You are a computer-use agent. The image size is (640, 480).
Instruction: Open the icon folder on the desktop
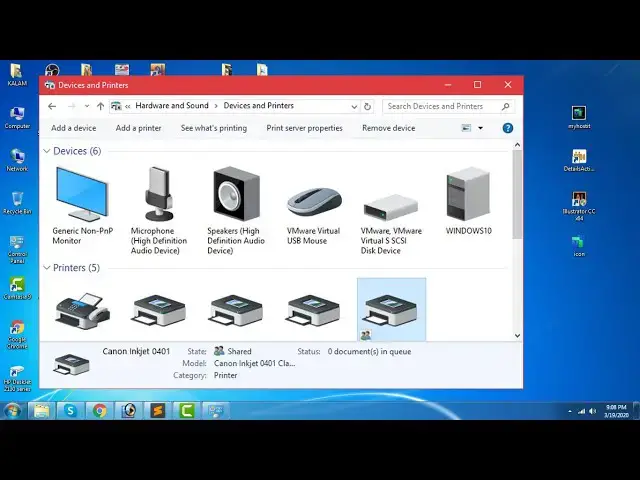(x=579, y=246)
